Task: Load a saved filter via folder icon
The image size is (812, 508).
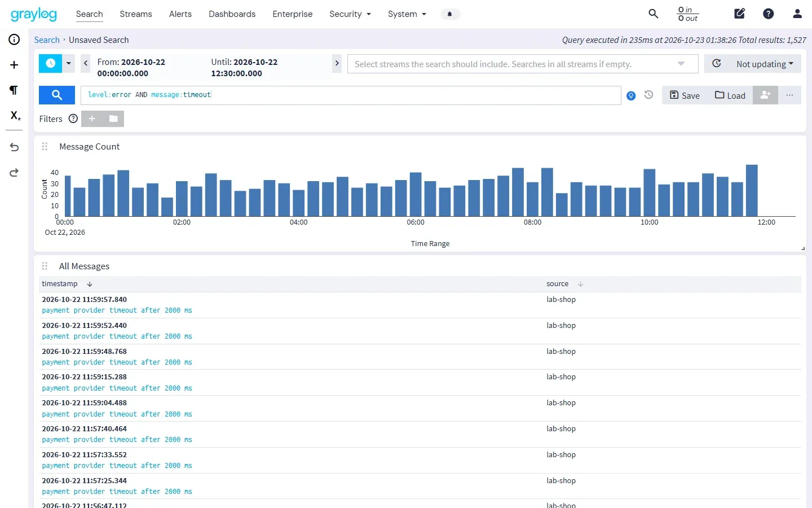Action: pyautogui.click(x=113, y=119)
